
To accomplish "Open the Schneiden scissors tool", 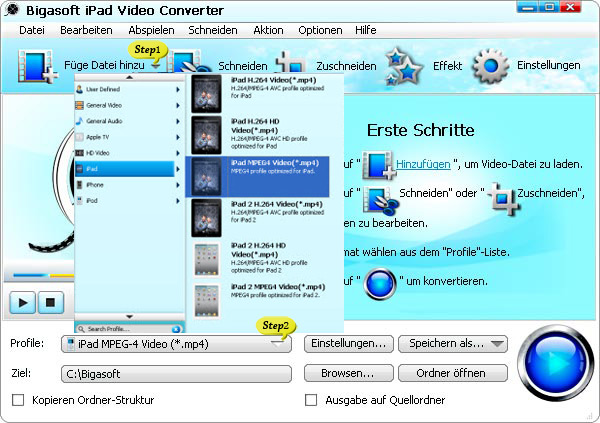I will pos(189,63).
